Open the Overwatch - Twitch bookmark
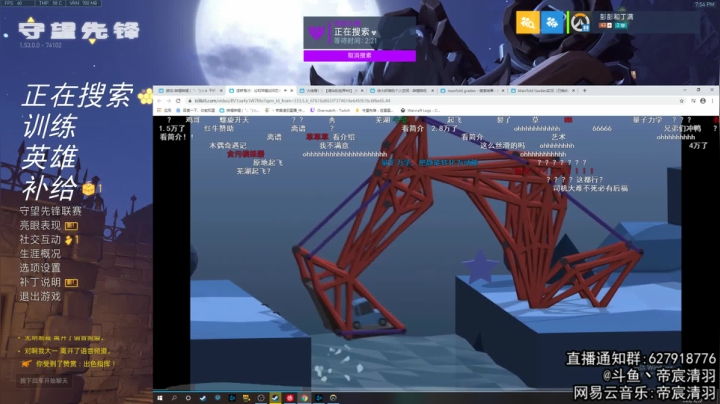Viewport: 720px width, 404px height. (330, 110)
